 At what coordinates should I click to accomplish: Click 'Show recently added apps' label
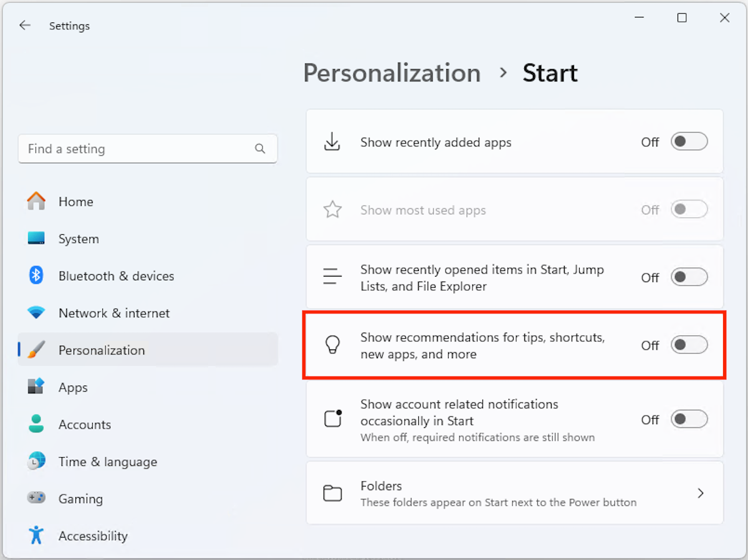pos(436,142)
